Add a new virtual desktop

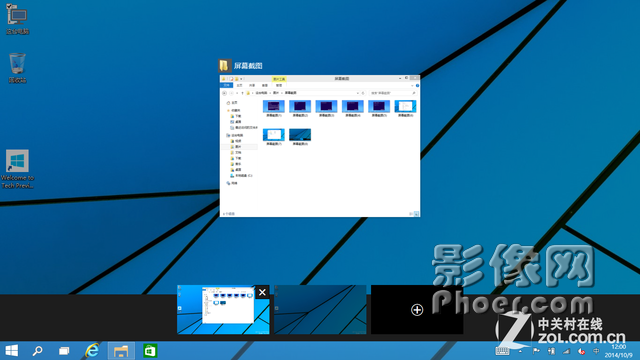tap(417, 310)
